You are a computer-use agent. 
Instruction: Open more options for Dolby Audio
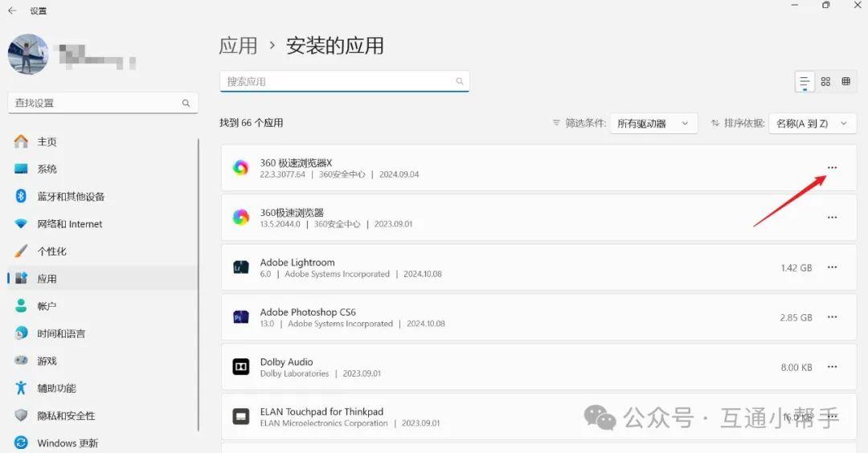832,367
